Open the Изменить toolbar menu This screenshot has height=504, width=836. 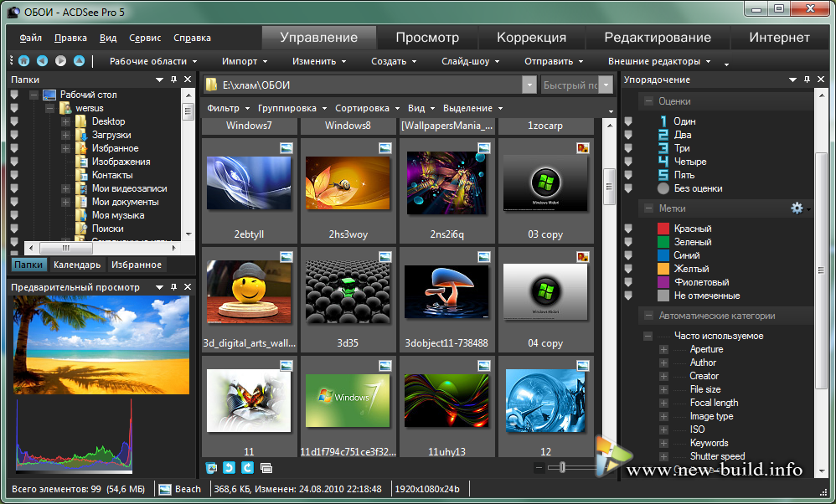tap(319, 61)
